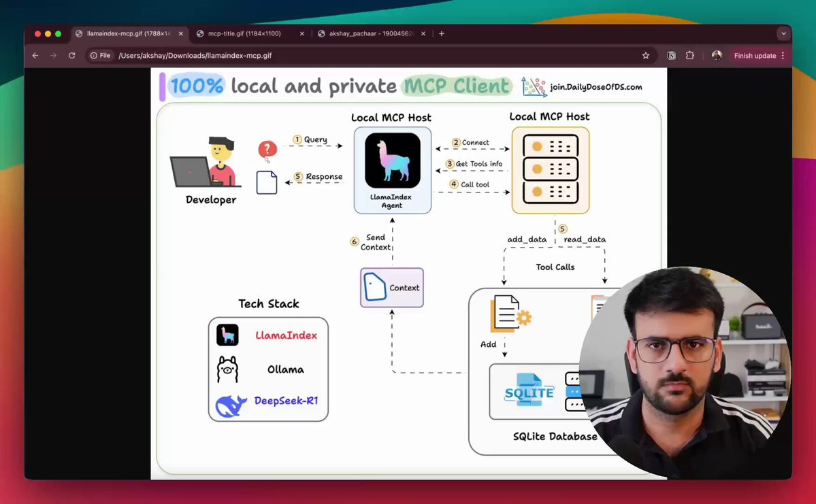
Task: Open a new tab with the plus button
Action: 441,33
